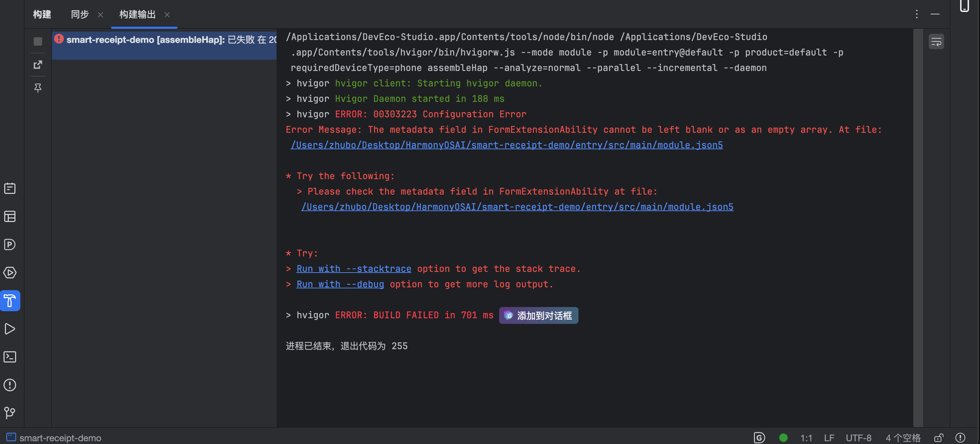Screen dimensions: 980x444
Task: Toggle soft-wrap in the build output
Action: (x=936, y=41)
